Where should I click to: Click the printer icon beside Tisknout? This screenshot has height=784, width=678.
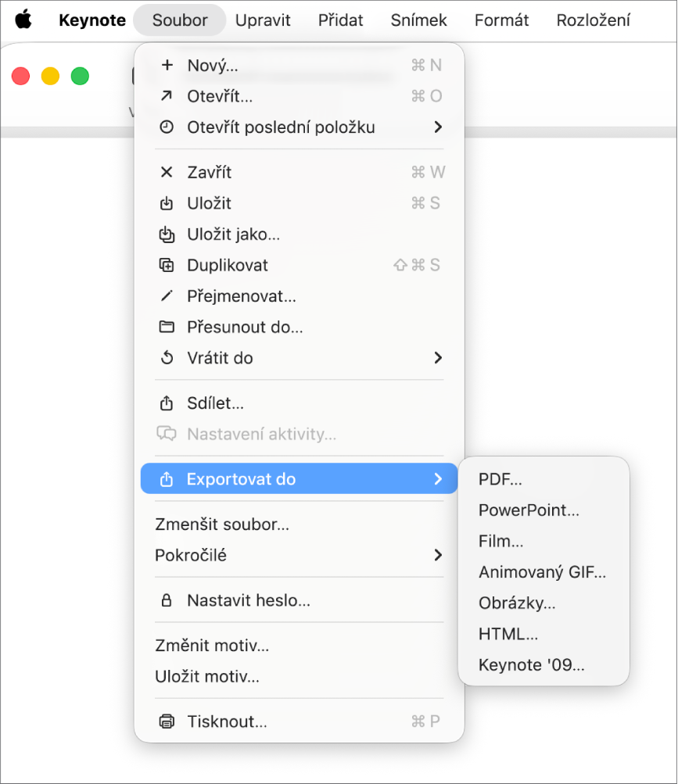(167, 721)
